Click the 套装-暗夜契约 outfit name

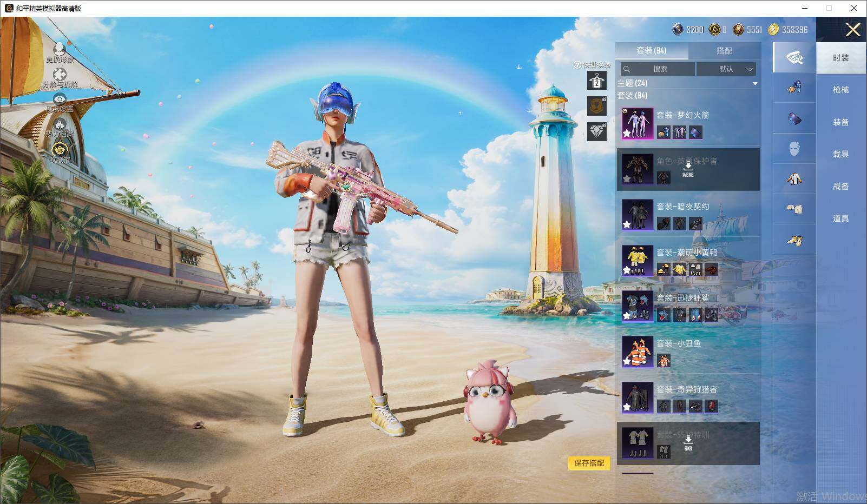pyautogui.click(x=683, y=207)
